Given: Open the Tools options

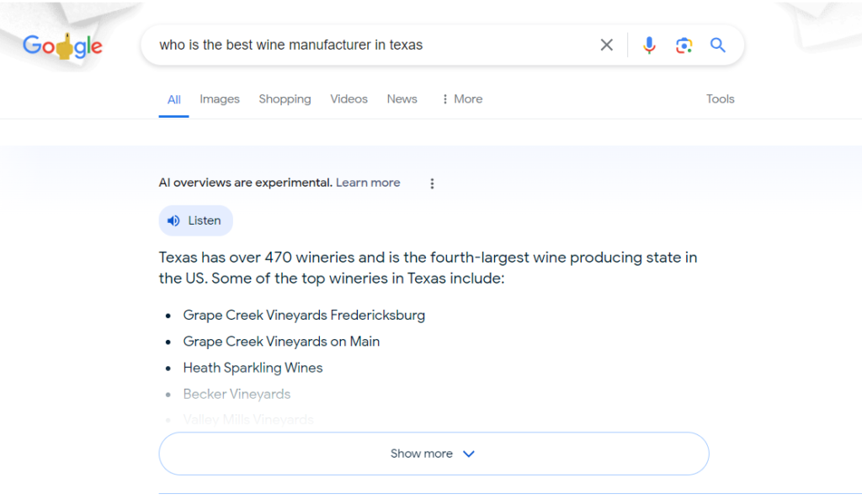Looking at the screenshot, I should (721, 99).
